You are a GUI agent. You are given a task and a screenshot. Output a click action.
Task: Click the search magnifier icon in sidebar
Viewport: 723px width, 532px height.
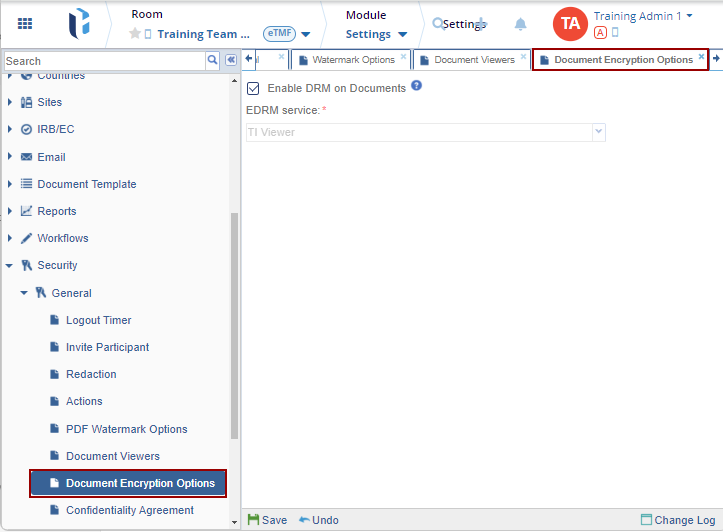tap(212, 60)
